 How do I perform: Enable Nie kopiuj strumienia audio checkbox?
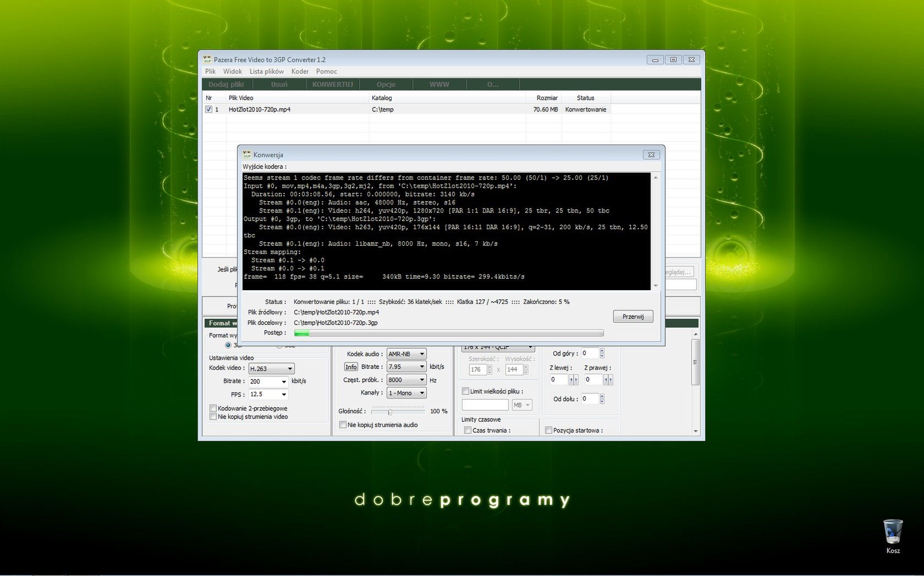coord(343,425)
